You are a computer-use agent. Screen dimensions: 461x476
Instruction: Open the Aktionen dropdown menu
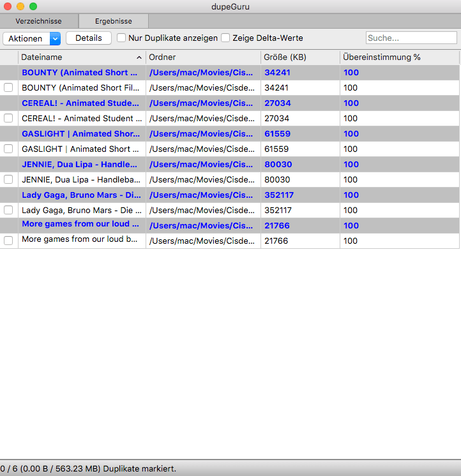coord(31,38)
